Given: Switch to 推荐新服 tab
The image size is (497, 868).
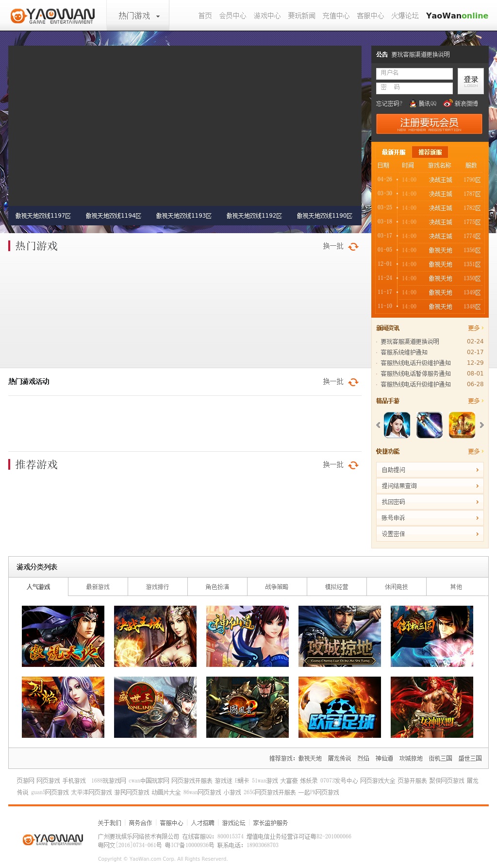Looking at the screenshot, I should (x=430, y=152).
